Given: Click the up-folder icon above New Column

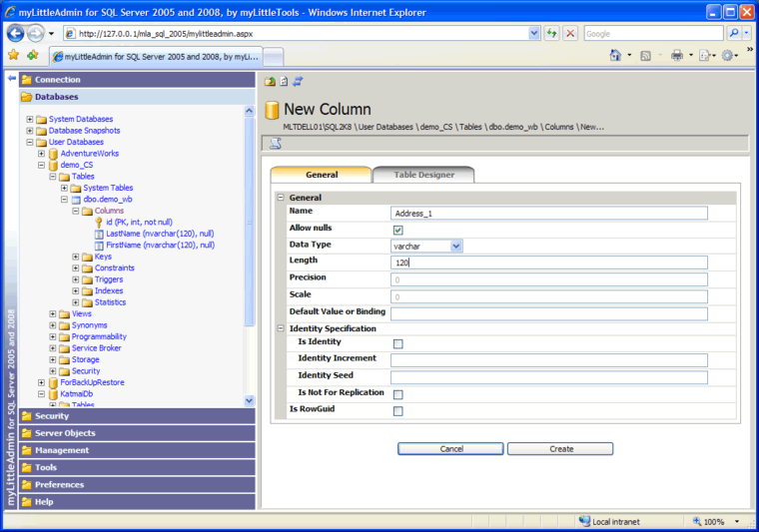Looking at the screenshot, I should [x=270, y=81].
